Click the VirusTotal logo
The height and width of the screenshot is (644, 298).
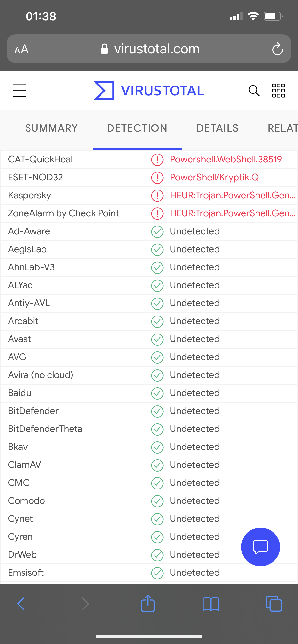pyautogui.click(x=149, y=91)
